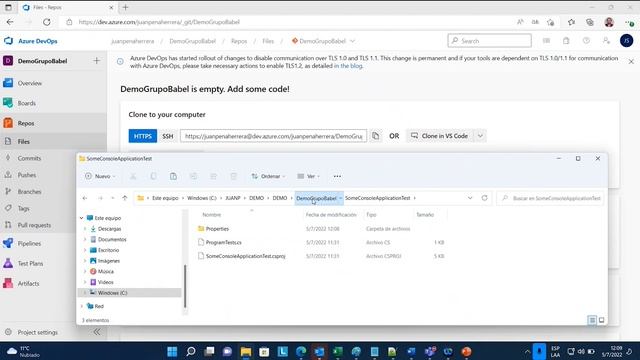The width and height of the screenshot is (640, 360).
Task: Open help icon in Azure DevOps header
Action: [x=586, y=41]
